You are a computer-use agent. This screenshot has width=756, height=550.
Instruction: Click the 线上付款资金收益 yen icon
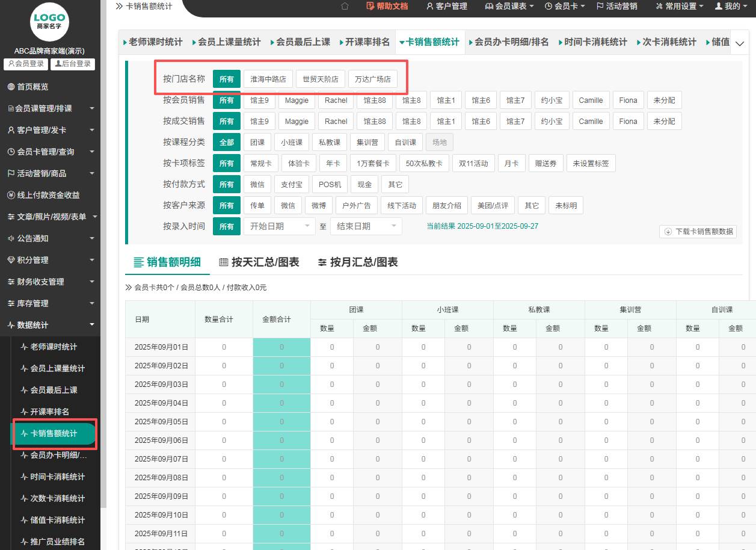click(x=11, y=195)
